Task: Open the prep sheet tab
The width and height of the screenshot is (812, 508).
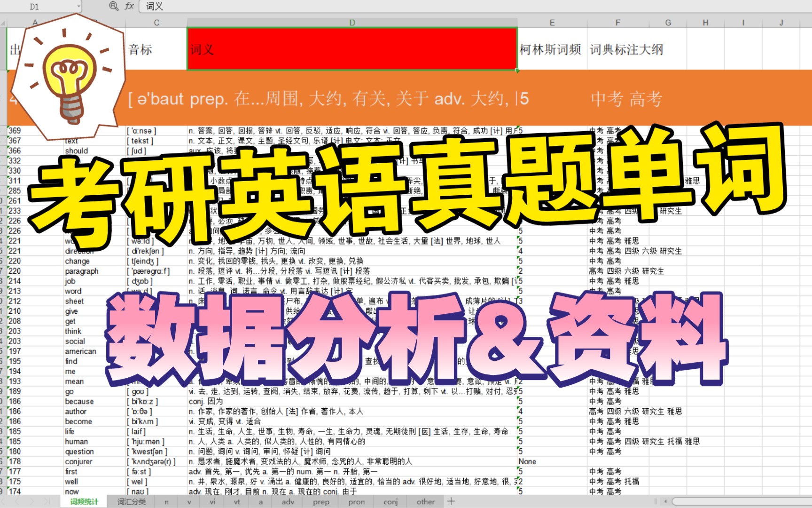Action: (321, 502)
